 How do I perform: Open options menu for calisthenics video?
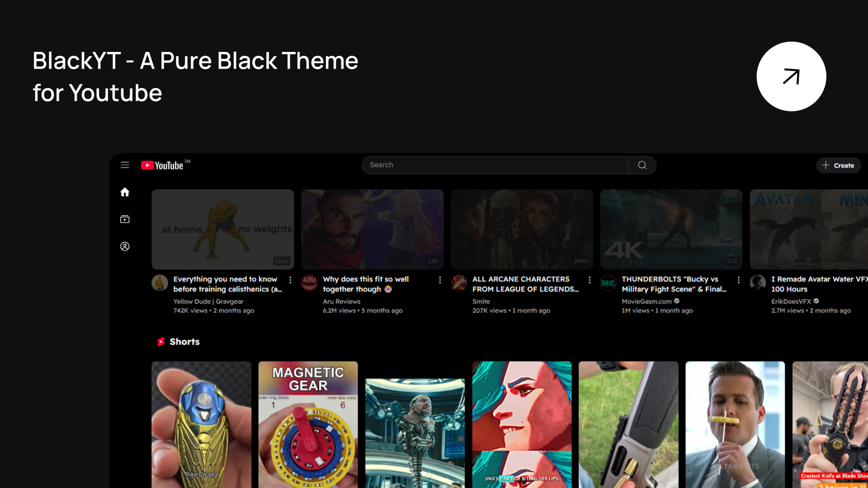pos(290,280)
